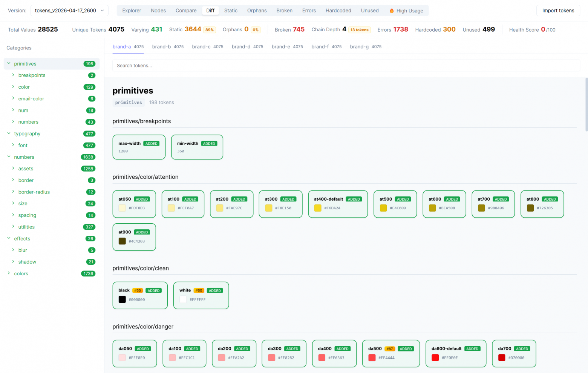
Task: Expand the colors category in sidebar
Action: [9, 273]
